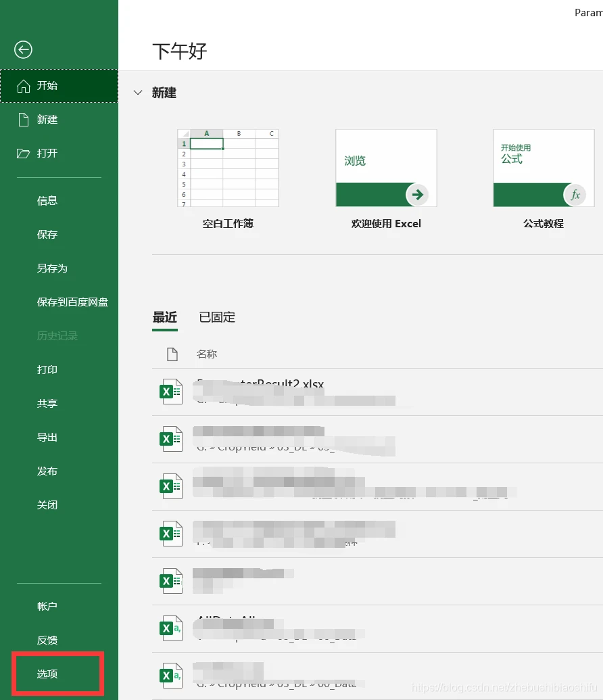This screenshot has width=603, height=700.
Task: Click the file icon in list header
Action: pos(172,354)
